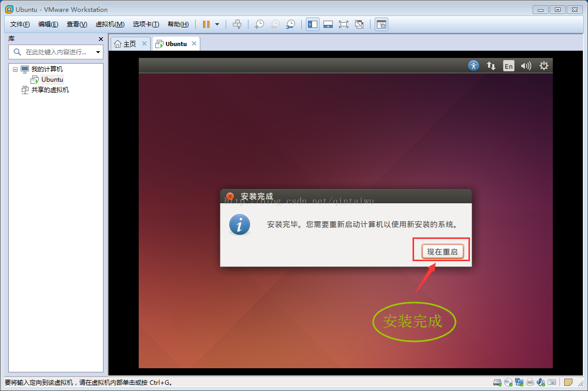Toggle the library sidebar view
Viewport: 588px width, 391px height.
[313, 24]
